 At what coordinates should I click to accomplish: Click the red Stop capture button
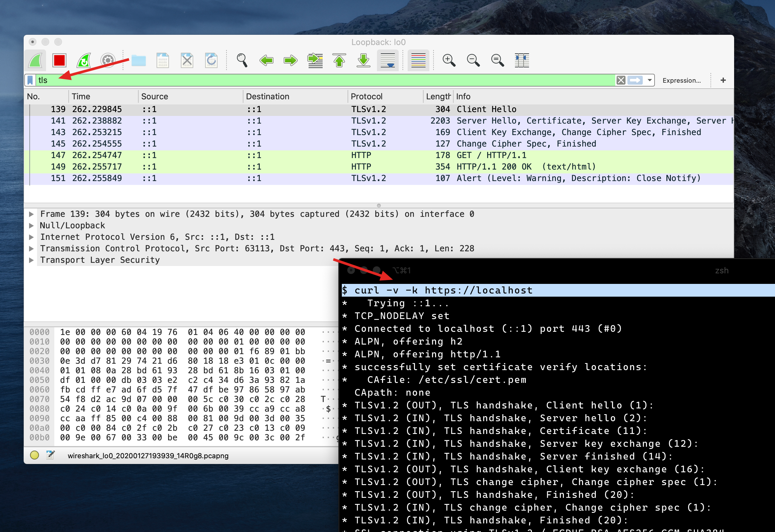pos(59,60)
